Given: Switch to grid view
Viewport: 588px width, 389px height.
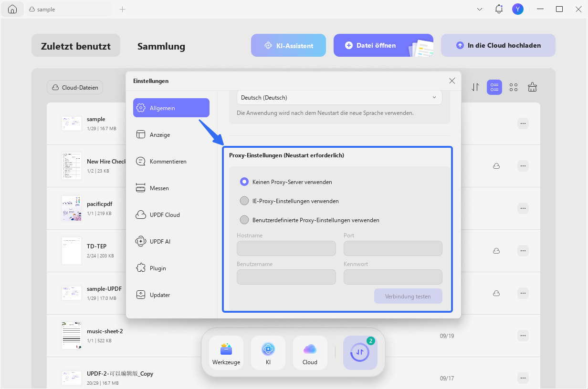Looking at the screenshot, I should 514,87.
